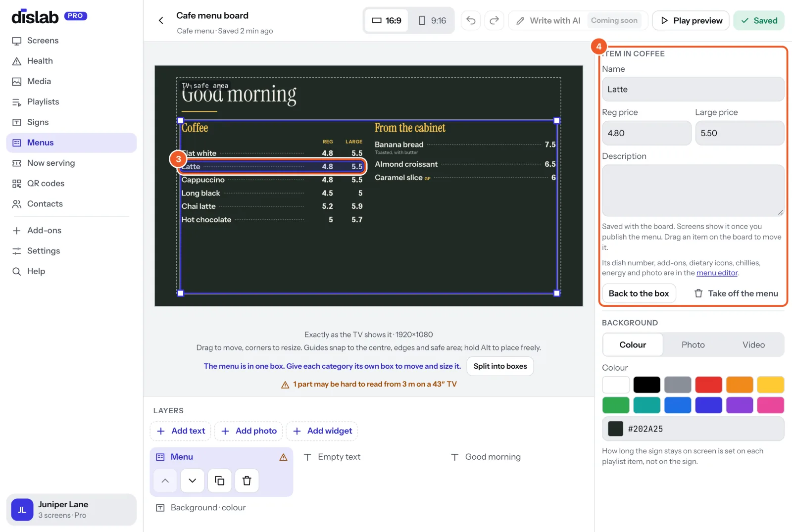Image resolution: width=792 pixels, height=532 pixels.
Task: Click Split into boxes button
Action: pyautogui.click(x=500, y=366)
